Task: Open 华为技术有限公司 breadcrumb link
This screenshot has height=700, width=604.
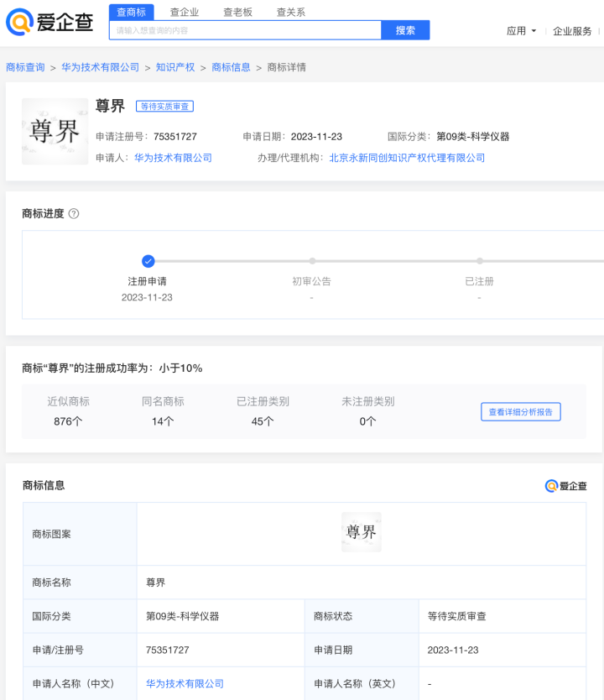Action: [101, 67]
